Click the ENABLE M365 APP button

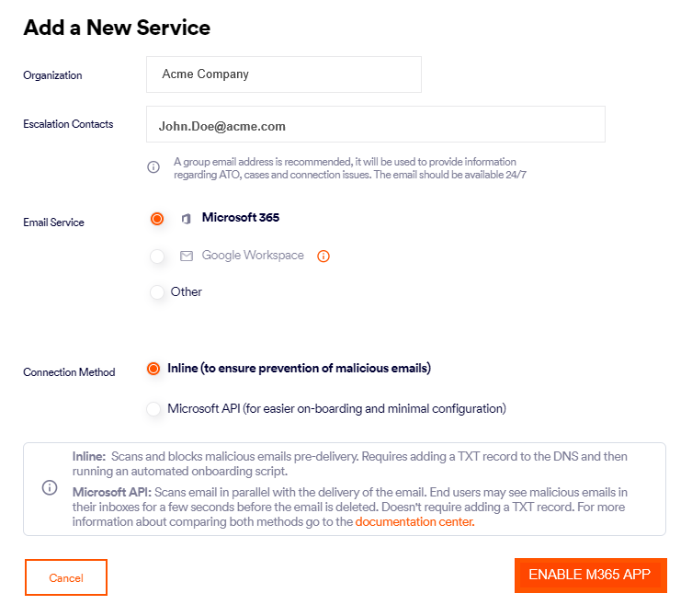(590, 576)
